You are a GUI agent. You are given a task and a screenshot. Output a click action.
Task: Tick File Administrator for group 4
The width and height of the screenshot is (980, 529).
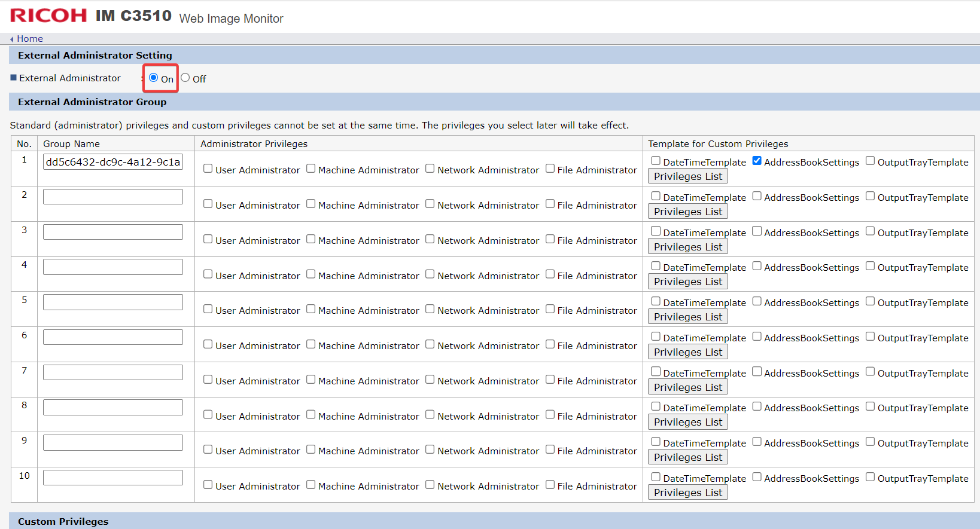[550, 274]
